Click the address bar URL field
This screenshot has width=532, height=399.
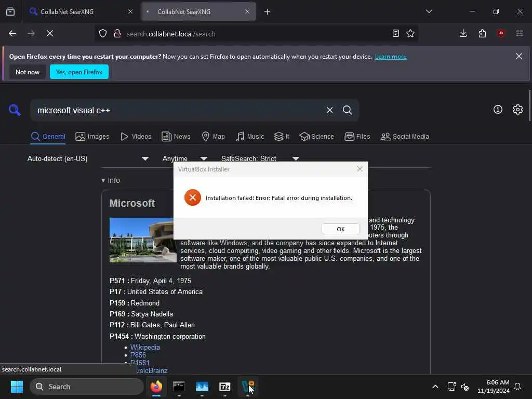(256, 34)
